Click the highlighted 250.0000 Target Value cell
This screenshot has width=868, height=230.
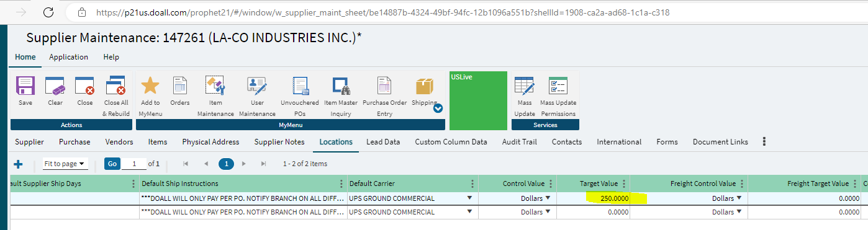[593, 198]
